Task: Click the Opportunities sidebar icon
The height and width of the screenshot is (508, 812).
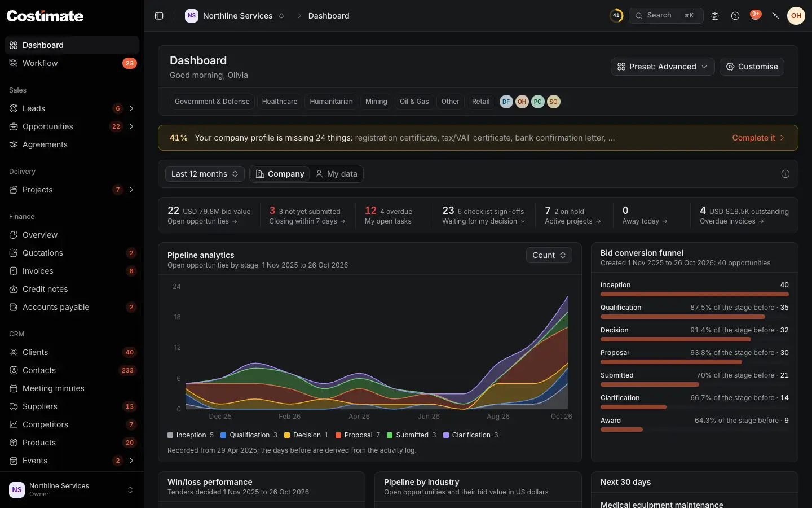Action: pyautogui.click(x=14, y=126)
